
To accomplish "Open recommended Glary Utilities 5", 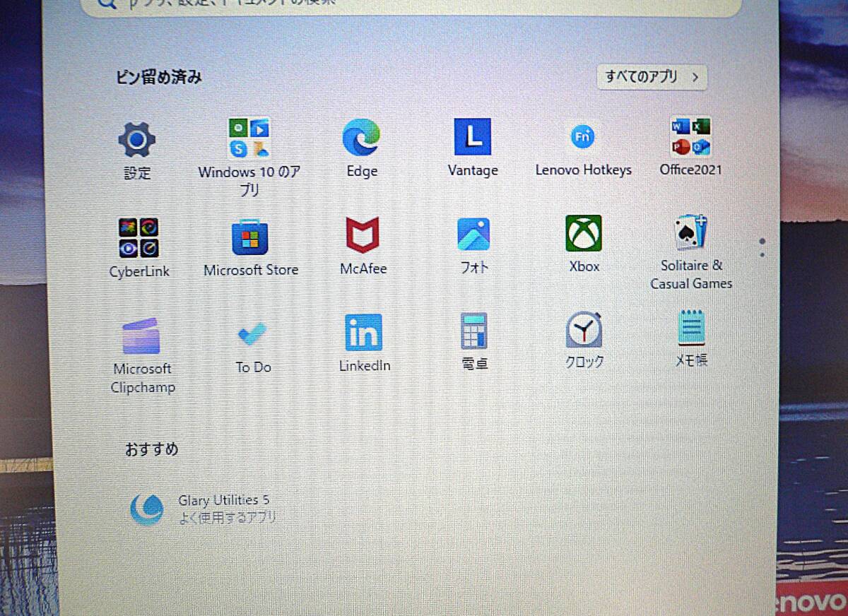I will [x=205, y=509].
